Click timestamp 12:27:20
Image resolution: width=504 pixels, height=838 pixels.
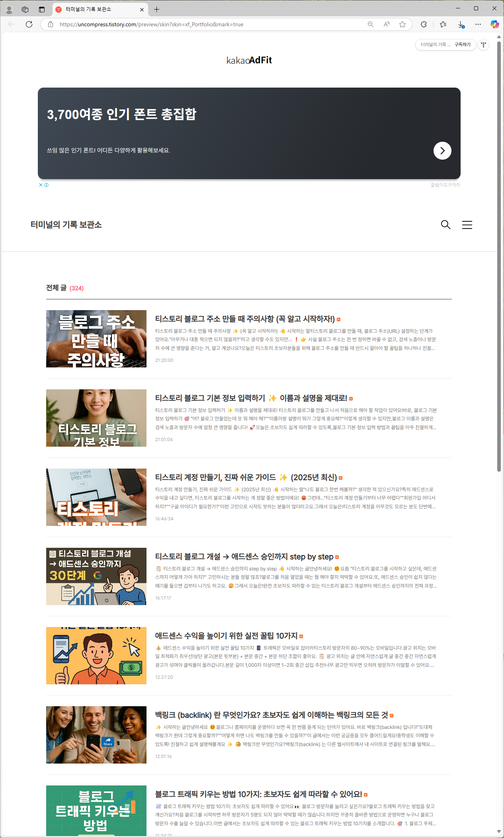tap(164, 677)
